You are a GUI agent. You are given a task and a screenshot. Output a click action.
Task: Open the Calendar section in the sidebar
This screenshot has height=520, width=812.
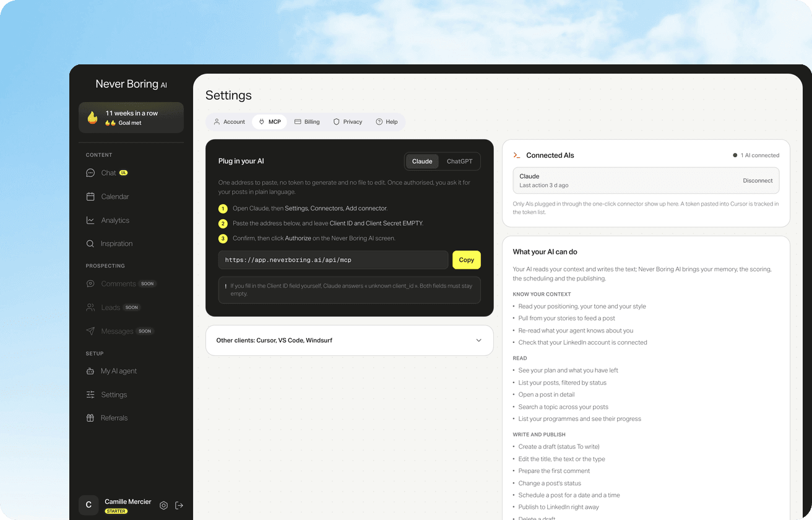point(107,197)
